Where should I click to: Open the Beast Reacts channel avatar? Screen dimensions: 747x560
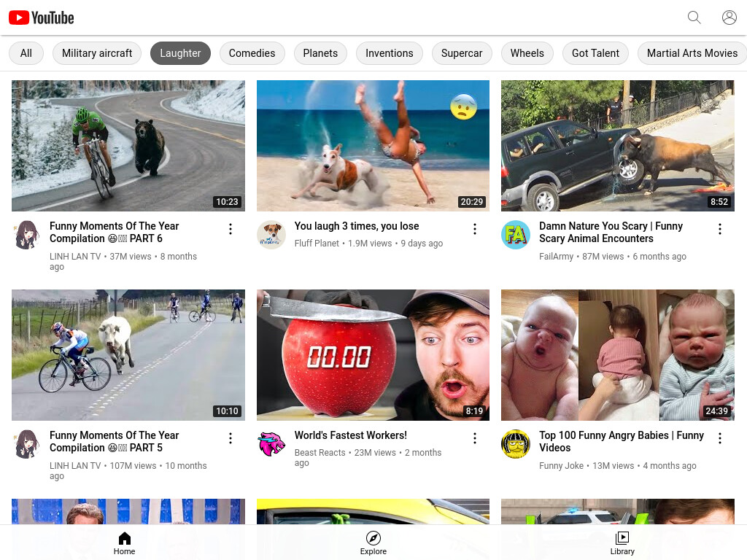coord(271,444)
